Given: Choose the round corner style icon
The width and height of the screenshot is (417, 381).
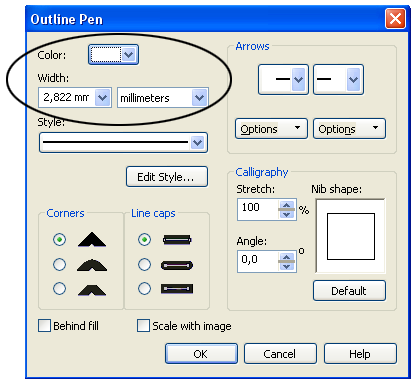Looking at the screenshot, I should (x=92, y=265).
